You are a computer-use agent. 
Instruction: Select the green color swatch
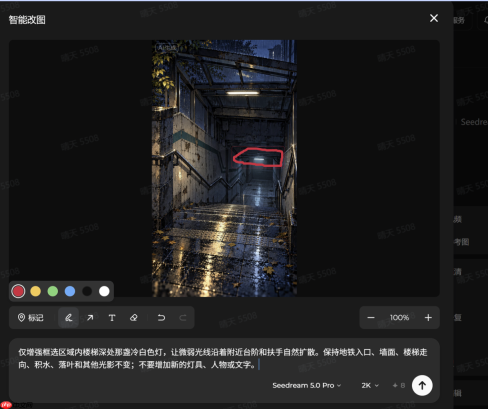[53, 291]
